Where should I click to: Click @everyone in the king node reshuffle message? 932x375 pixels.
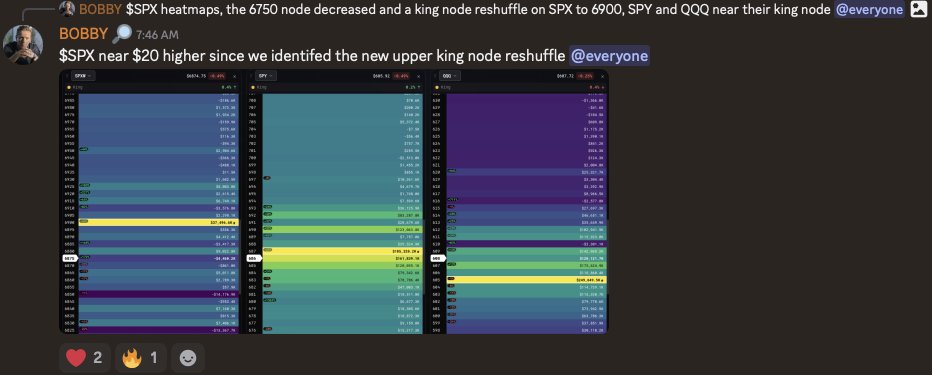pos(609,56)
